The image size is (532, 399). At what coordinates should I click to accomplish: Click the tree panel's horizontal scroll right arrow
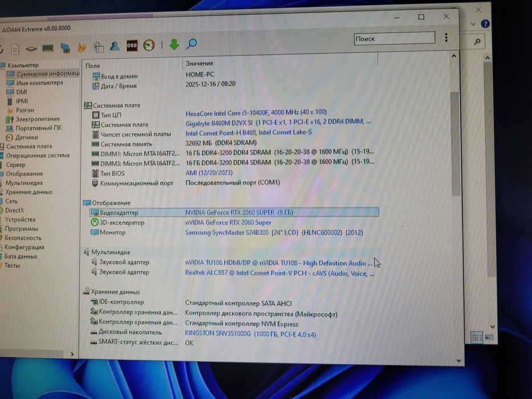72,354
